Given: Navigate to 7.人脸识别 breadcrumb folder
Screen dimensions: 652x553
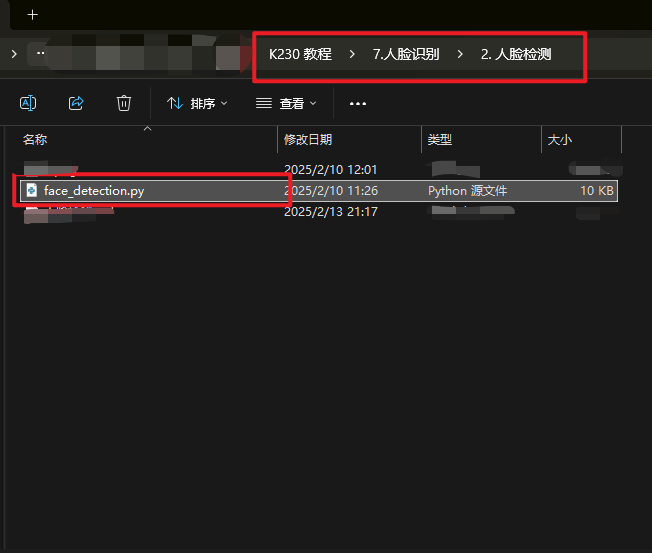Looking at the screenshot, I should coord(405,54).
